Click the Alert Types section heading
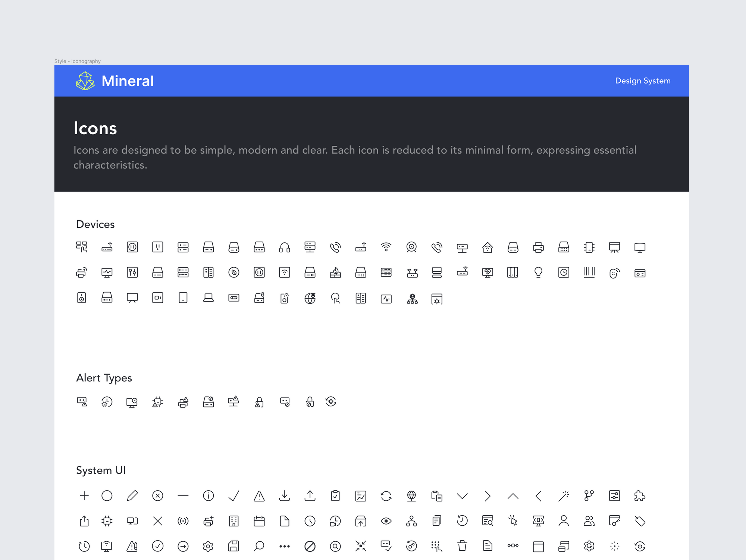This screenshot has height=560, width=746. 104,378
